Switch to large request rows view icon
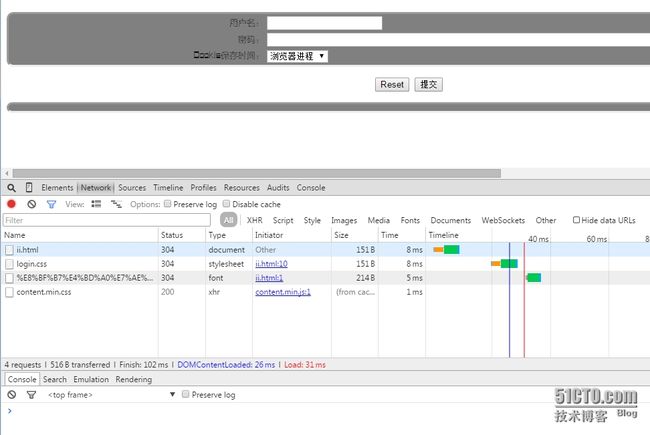Screen dimensions: 650x435 tap(96, 204)
